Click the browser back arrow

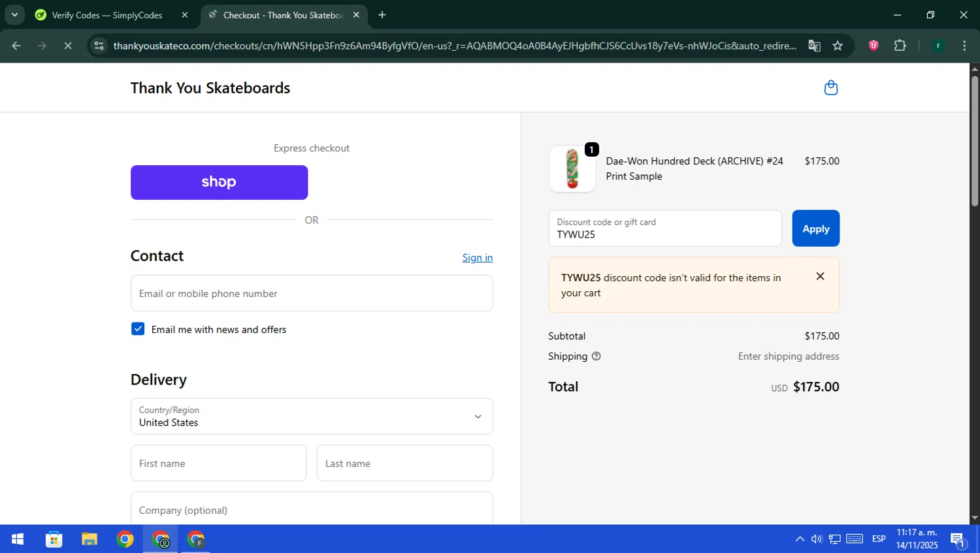[16, 46]
